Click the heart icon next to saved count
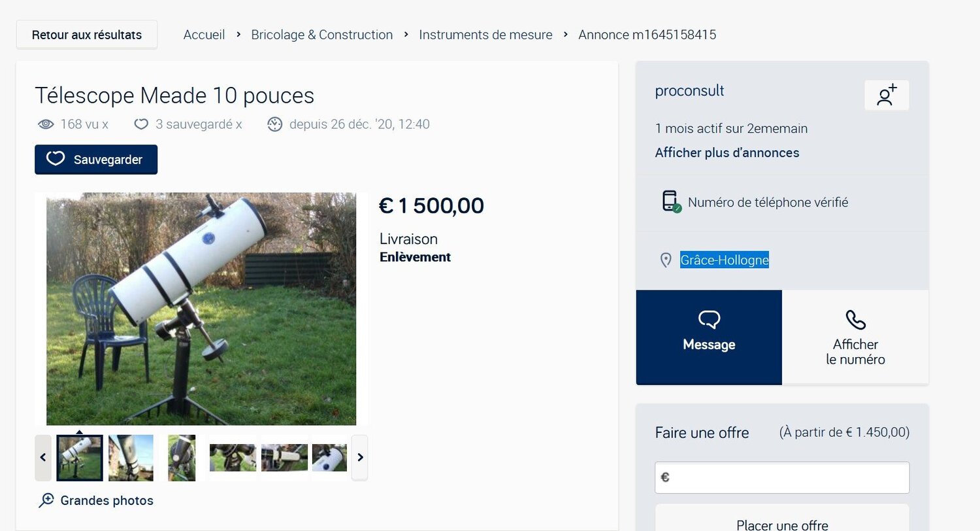Screen dimensions: 980x531 [141, 124]
